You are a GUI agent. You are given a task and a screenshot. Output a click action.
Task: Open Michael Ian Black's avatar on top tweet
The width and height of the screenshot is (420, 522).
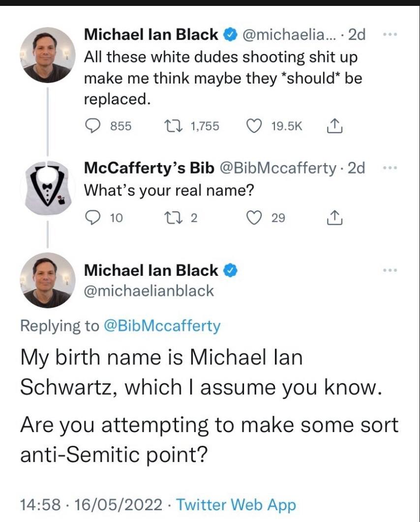(47, 55)
